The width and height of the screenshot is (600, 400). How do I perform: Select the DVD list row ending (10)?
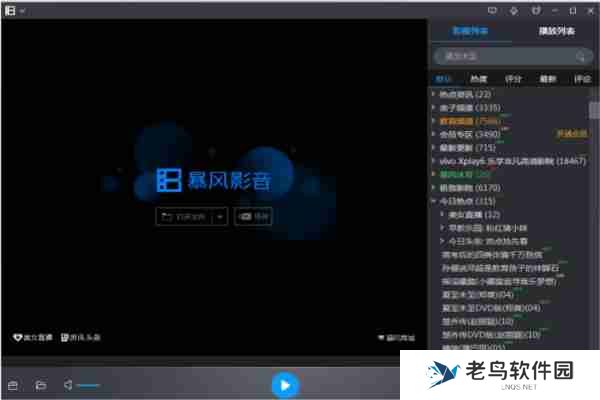491,335
